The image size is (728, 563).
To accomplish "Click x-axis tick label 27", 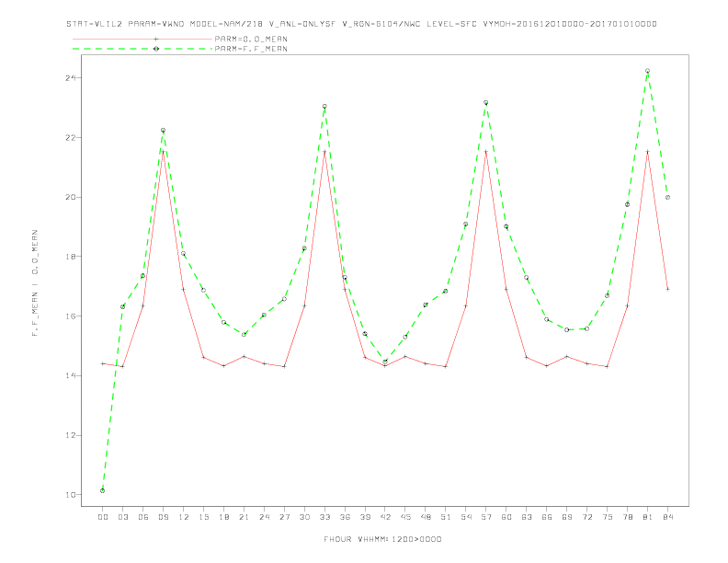I will [x=284, y=517].
